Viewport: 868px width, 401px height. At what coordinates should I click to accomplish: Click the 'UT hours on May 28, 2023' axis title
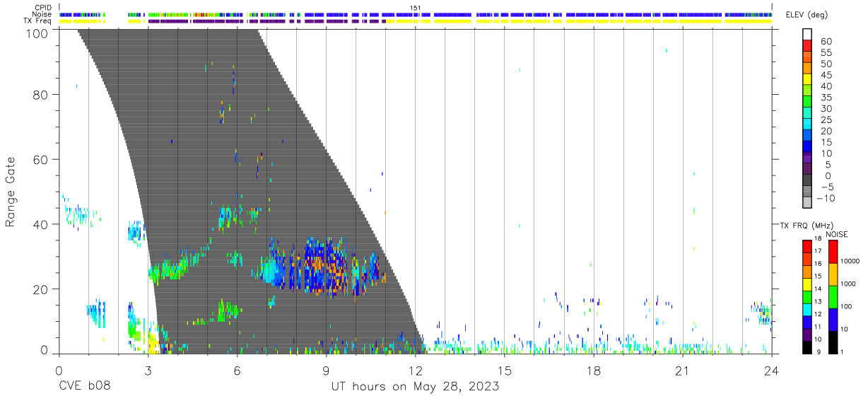coord(415,387)
